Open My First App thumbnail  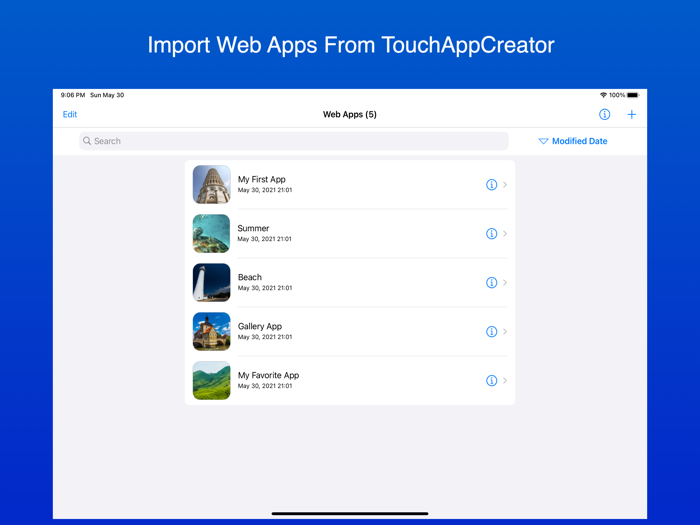click(x=212, y=184)
